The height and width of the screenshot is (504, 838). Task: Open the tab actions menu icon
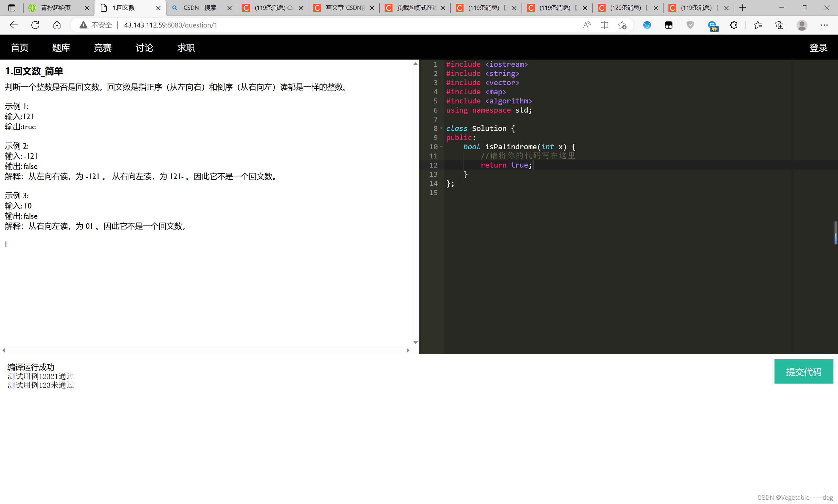(11, 8)
